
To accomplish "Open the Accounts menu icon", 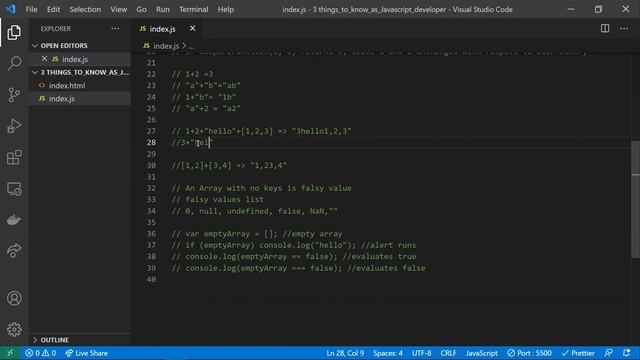I will pos(14,298).
